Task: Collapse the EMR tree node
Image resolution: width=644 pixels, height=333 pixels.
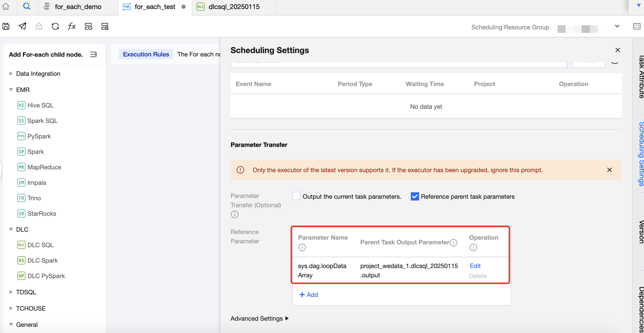Action: pos(11,90)
